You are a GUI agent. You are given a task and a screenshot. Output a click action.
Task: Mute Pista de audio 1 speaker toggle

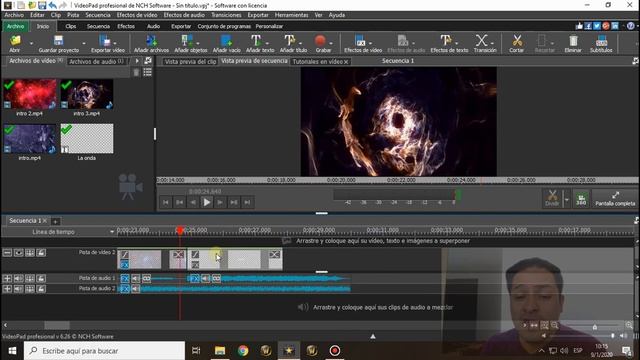[18, 278]
